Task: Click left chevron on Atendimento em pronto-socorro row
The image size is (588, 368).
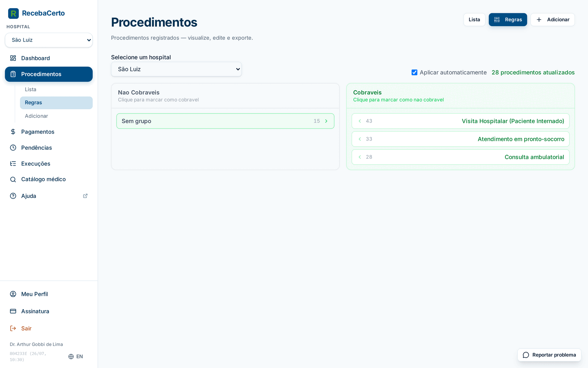Action: pyautogui.click(x=360, y=139)
